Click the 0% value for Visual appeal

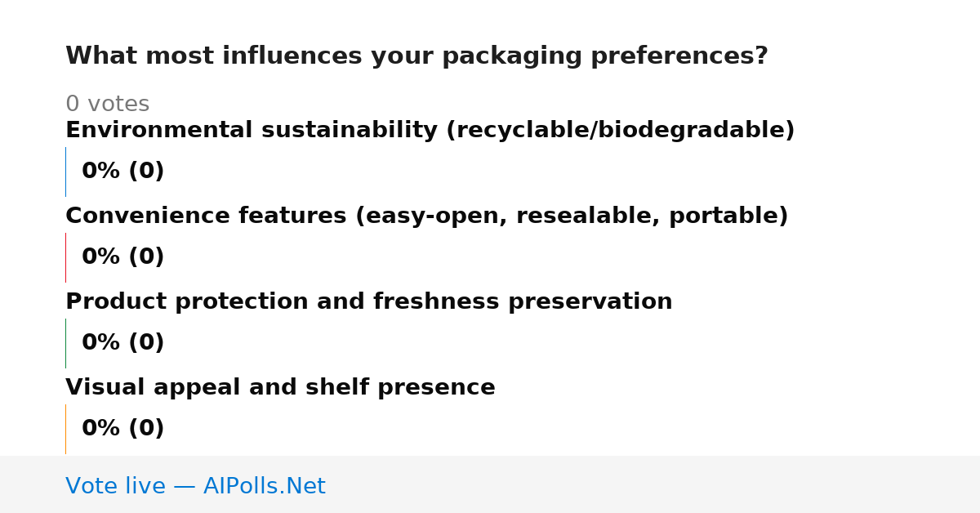click(x=101, y=429)
